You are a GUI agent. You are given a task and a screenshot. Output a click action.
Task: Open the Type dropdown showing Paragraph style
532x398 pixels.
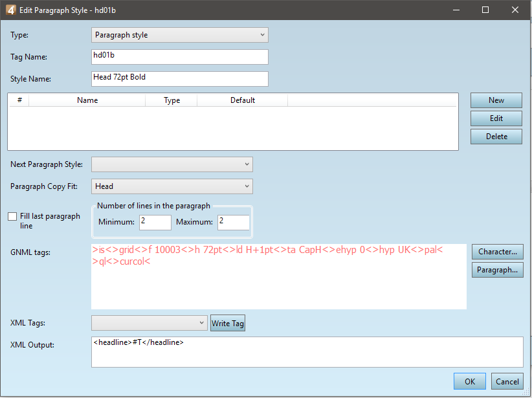(x=180, y=35)
